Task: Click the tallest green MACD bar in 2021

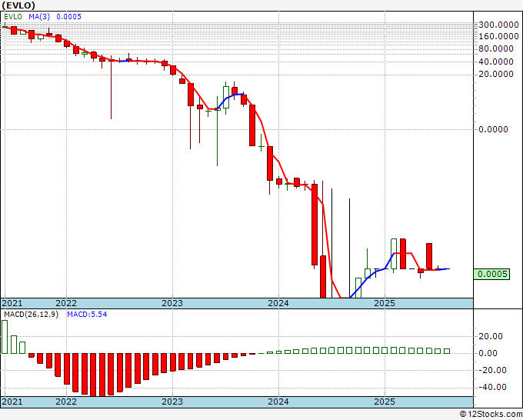Action: point(5,337)
